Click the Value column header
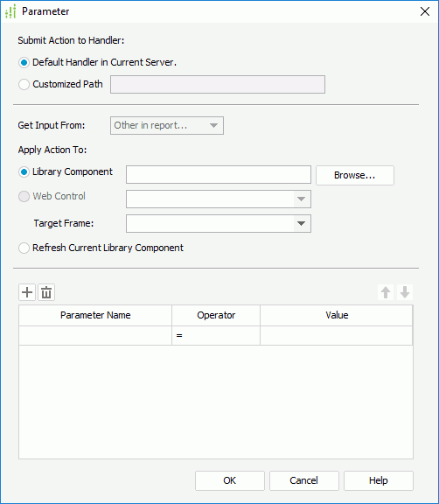Viewport: 439px width, 504px height. pyautogui.click(x=336, y=315)
